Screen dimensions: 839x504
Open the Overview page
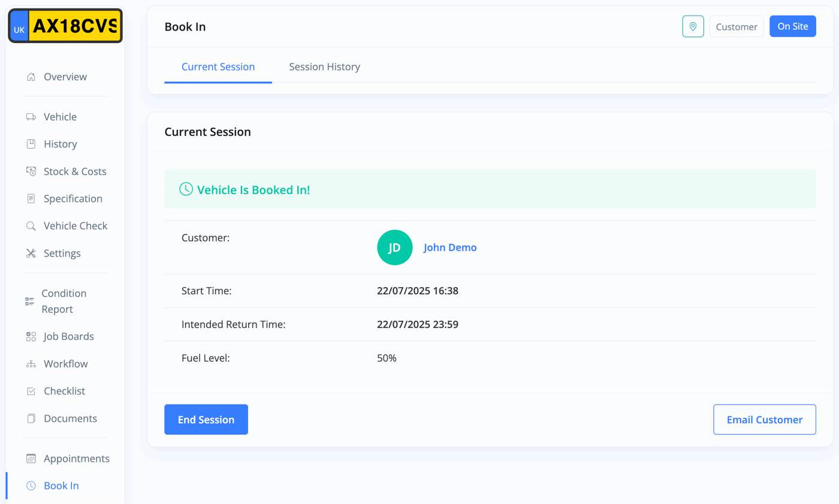pos(65,77)
